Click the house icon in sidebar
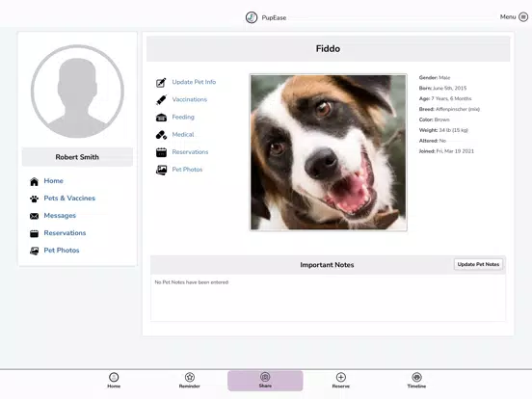Screen dimensions: 532x399 tap(35, 181)
